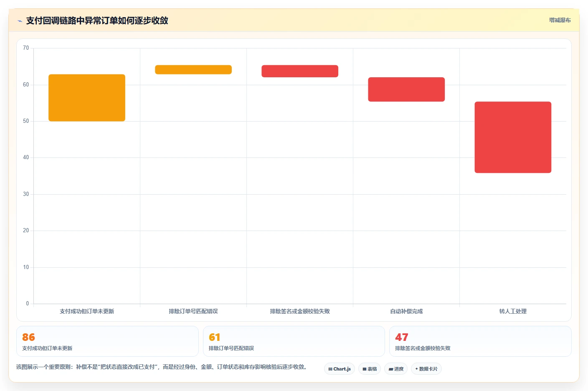Viewport: 588px width, 391px height.
Task: Click the Chart.js tag
Action: tap(340, 369)
